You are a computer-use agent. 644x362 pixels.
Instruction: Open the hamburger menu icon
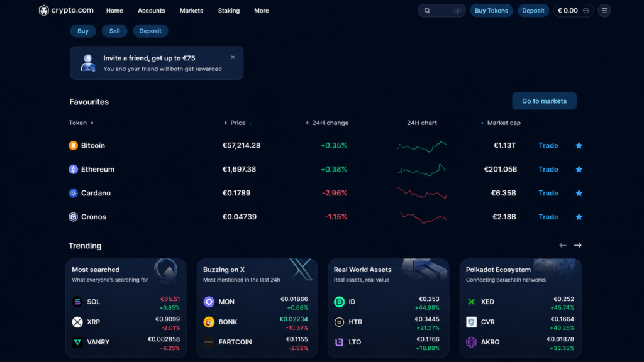tap(604, 11)
